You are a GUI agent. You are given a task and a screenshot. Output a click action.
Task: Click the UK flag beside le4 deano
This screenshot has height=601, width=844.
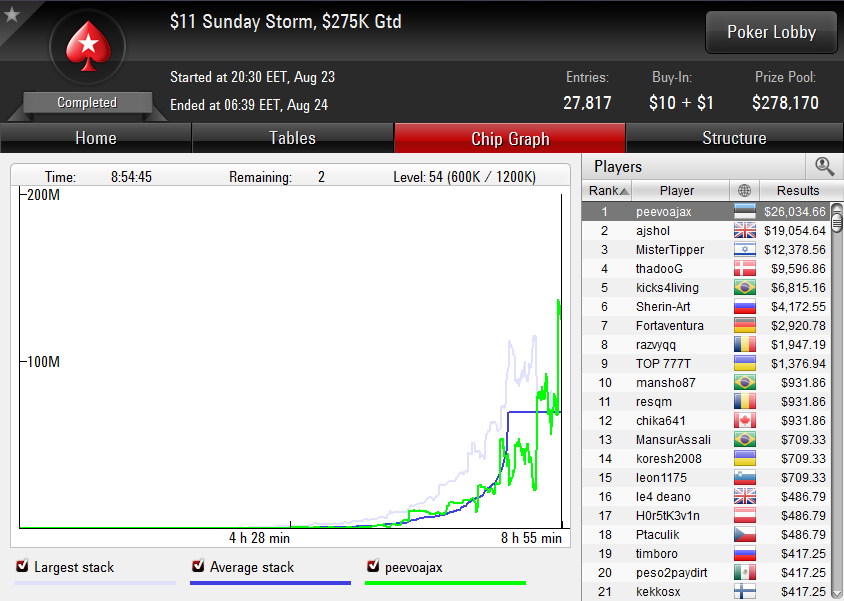(x=745, y=497)
